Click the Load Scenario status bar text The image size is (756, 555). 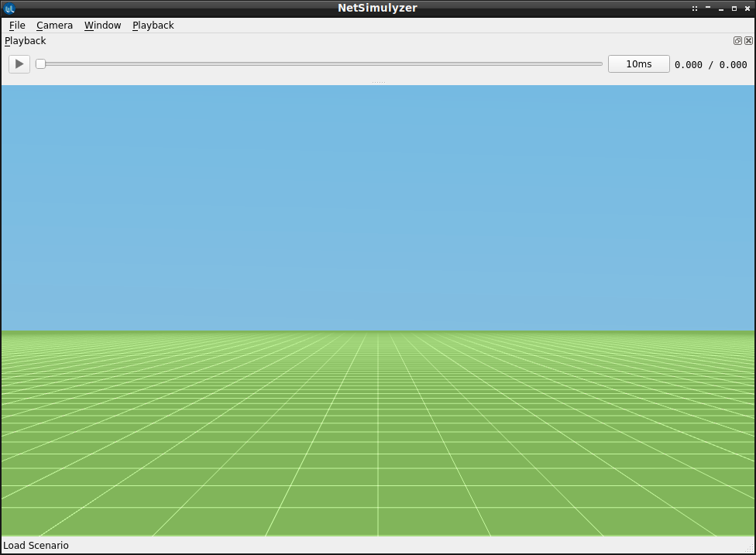36,546
